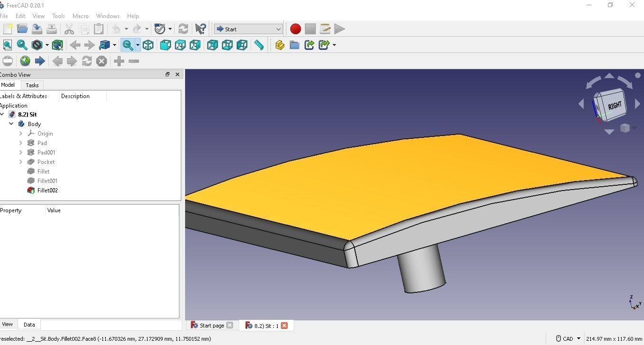The image size is (644, 345).
Task: Open the Draw Style icon
Action: 37,45
